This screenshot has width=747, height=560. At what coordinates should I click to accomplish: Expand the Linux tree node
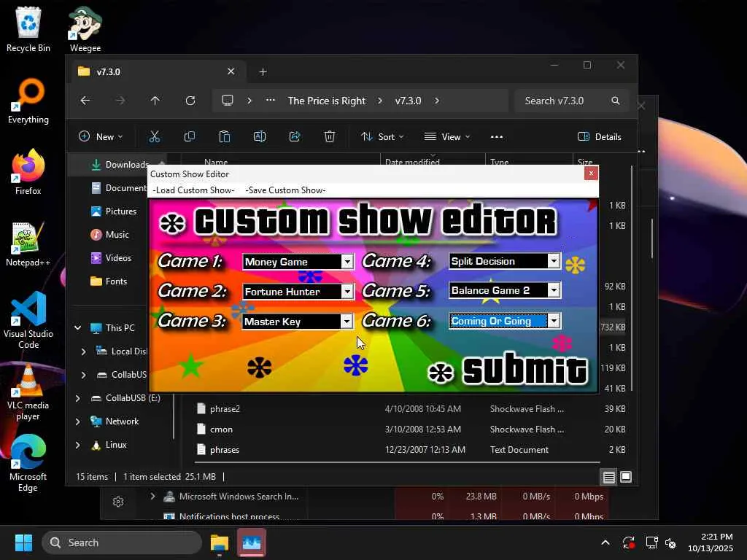coord(77,444)
